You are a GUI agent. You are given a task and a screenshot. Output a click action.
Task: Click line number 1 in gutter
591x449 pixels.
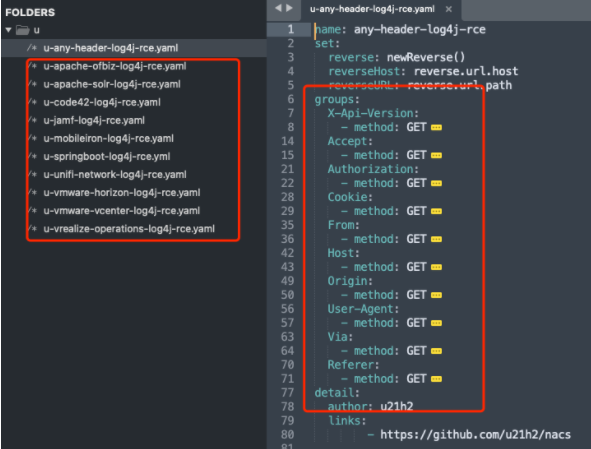pos(290,29)
